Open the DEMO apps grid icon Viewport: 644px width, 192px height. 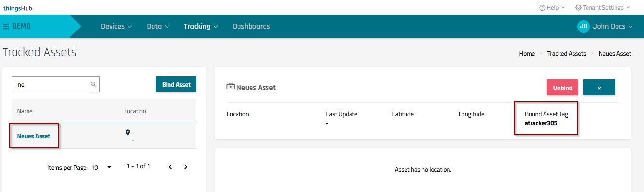6,26
